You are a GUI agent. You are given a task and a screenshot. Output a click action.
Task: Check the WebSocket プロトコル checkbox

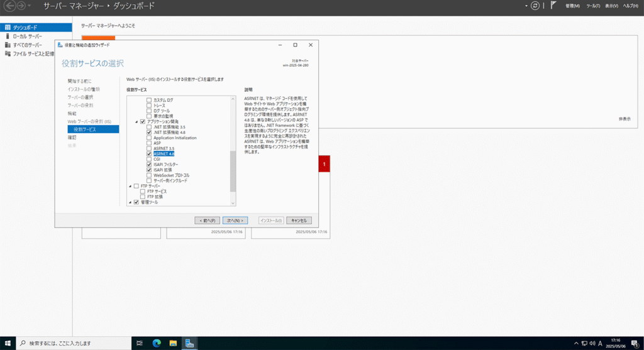pyautogui.click(x=149, y=175)
